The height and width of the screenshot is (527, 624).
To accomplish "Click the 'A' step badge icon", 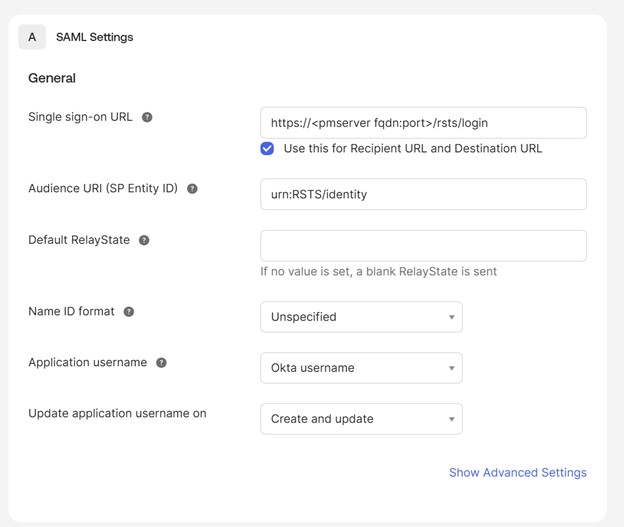I will pyautogui.click(x=32, y=37).
